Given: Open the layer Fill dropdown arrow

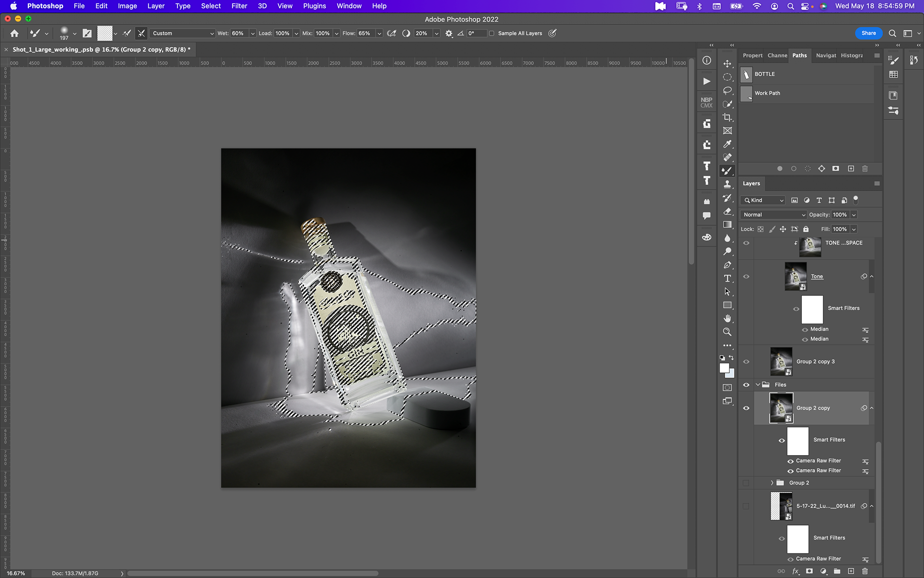Looking at the screenshot, I should pos(854,229).
